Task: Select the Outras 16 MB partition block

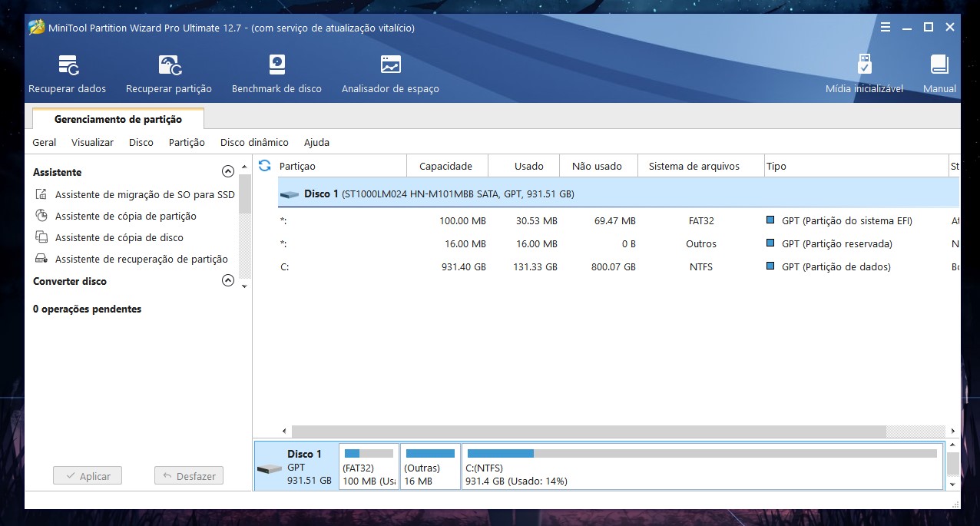Action: coord(430,466)
